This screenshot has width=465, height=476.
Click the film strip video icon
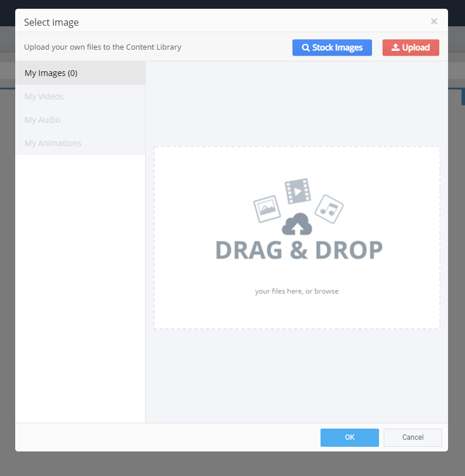[x=298, y=191]
